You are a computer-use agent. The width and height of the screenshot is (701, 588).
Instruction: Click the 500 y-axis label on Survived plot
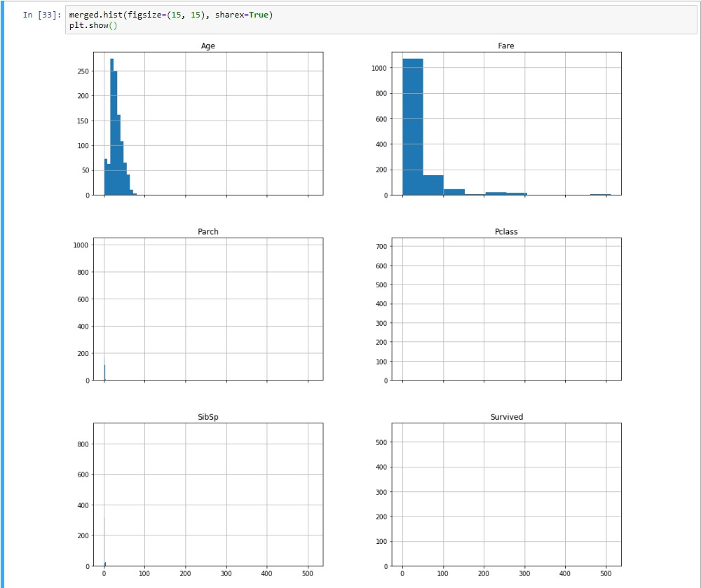381,442
